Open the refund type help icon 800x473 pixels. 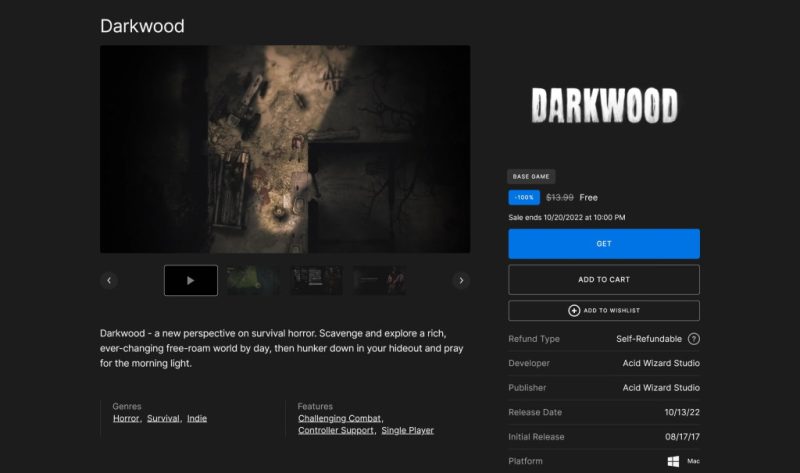point(693,339)
